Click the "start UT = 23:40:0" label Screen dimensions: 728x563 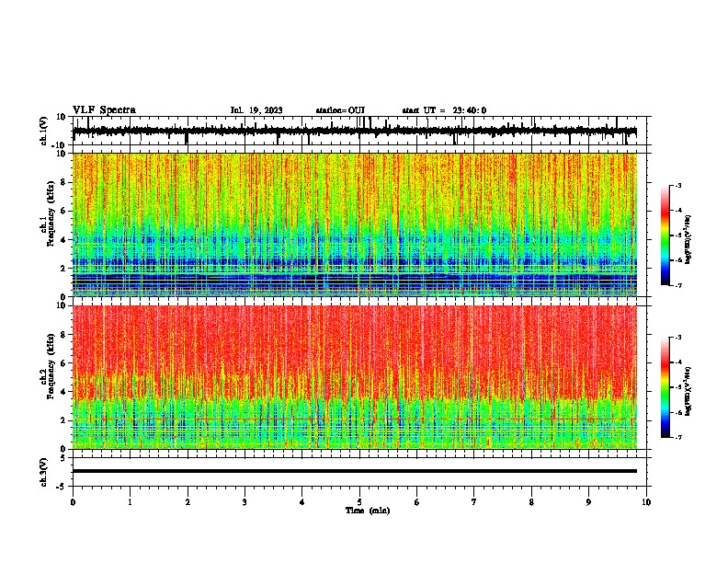[444, 110]
